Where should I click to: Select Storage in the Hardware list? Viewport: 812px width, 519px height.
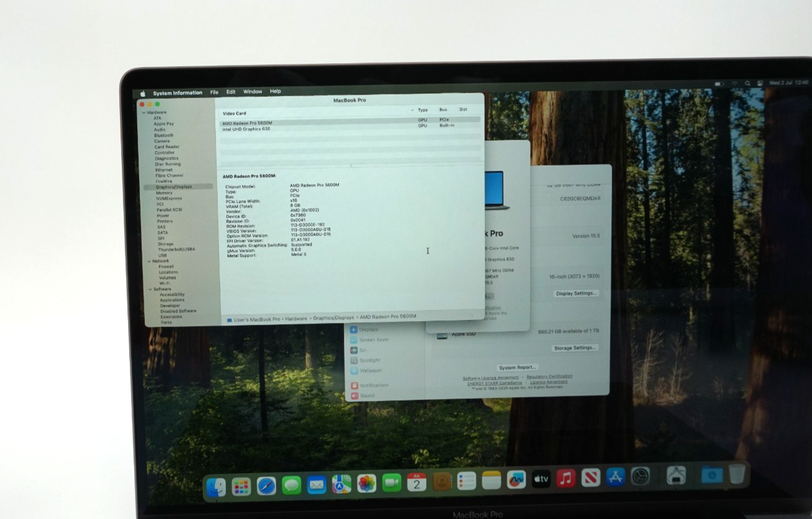(165, 244)
